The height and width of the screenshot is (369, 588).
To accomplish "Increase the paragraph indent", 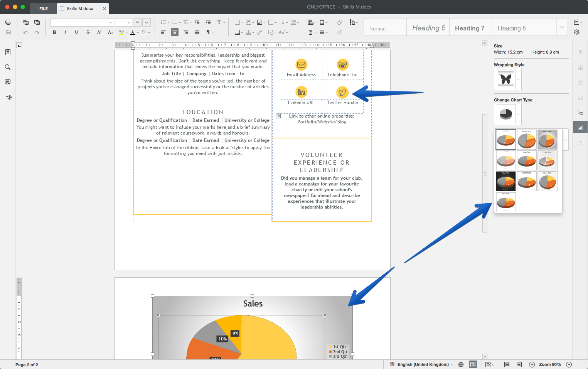I will [x=208, y=22].
